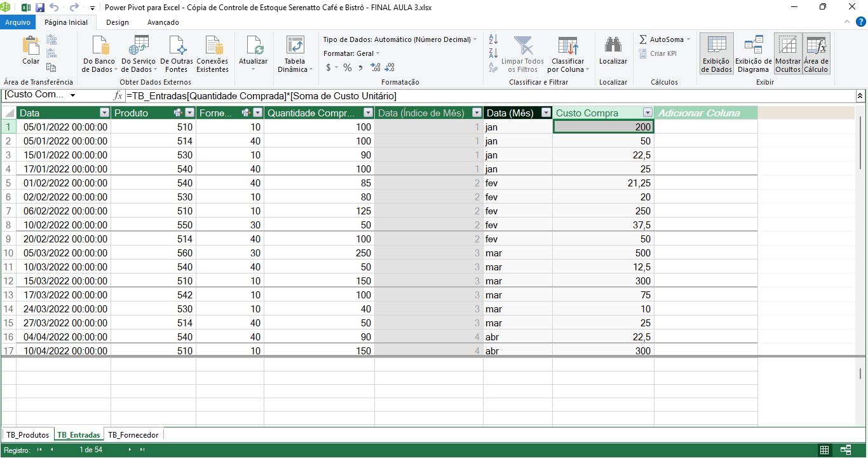Open the Data column filter dropdown
The image size is (868, 458).
coord(105,113)
